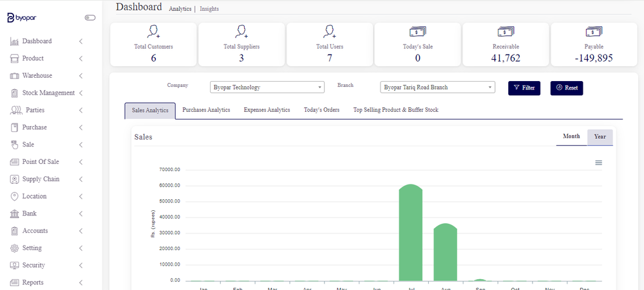Expand the Parties menu chevron
This screenshot has width=644, height=290.
(81, 111)
